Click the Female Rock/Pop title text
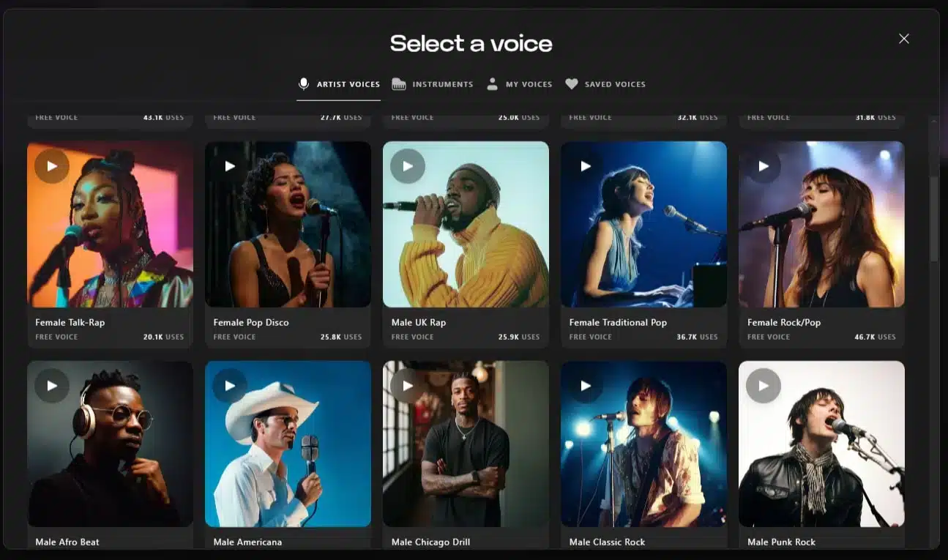The width and height of the screenshot is (948, 560). (x=783, y=322)
